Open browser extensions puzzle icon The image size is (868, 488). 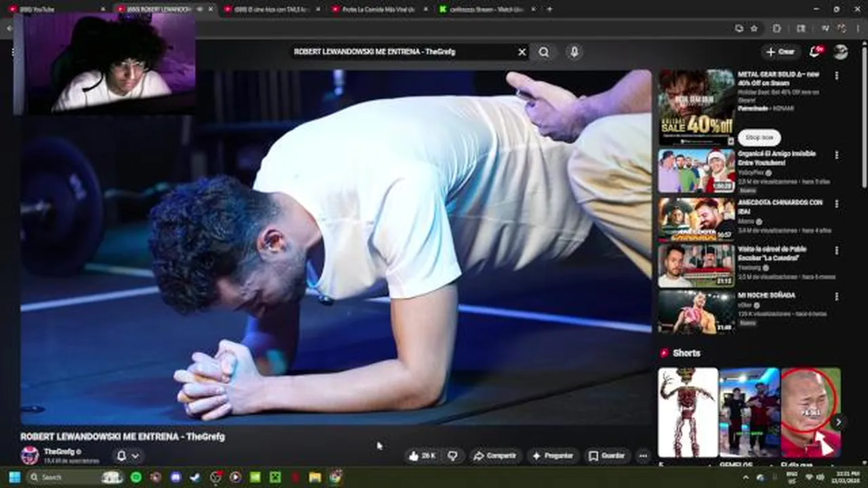(x=777, y=28)
